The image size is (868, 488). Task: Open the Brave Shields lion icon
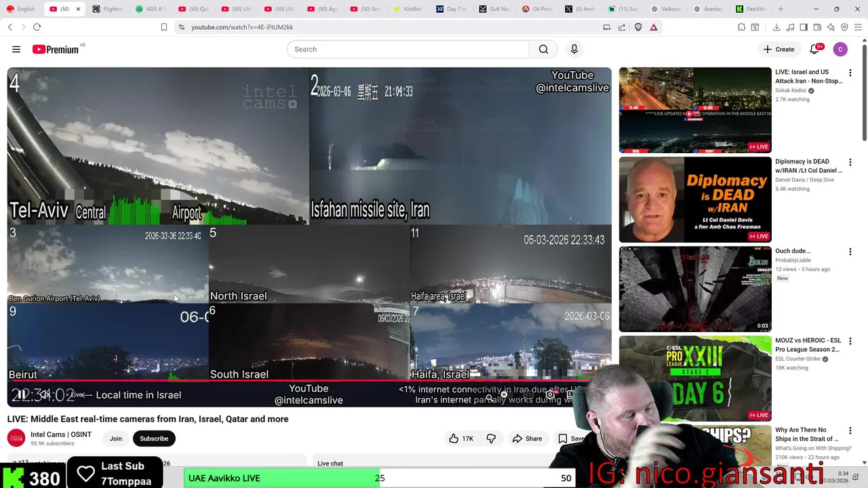click(x=638, y=27)
